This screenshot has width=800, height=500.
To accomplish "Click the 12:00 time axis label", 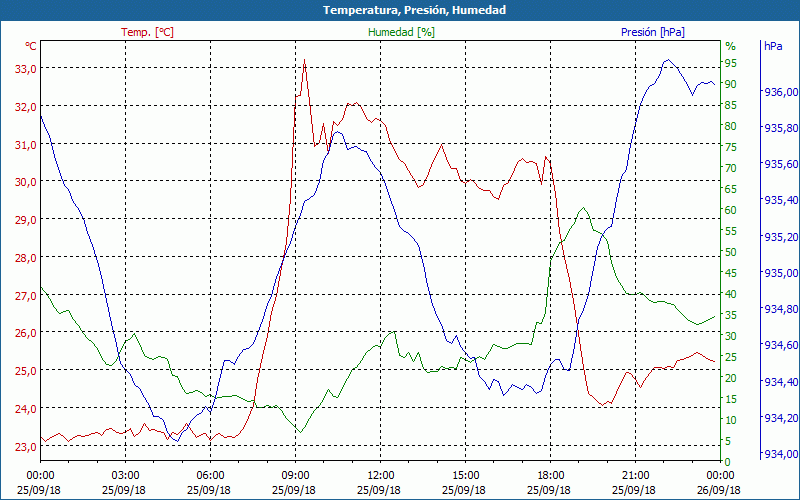I will (379, 477).
